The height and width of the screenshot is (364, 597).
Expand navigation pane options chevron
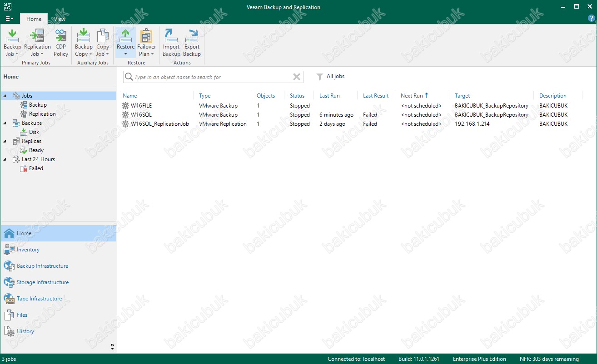[x=112, y=347]
